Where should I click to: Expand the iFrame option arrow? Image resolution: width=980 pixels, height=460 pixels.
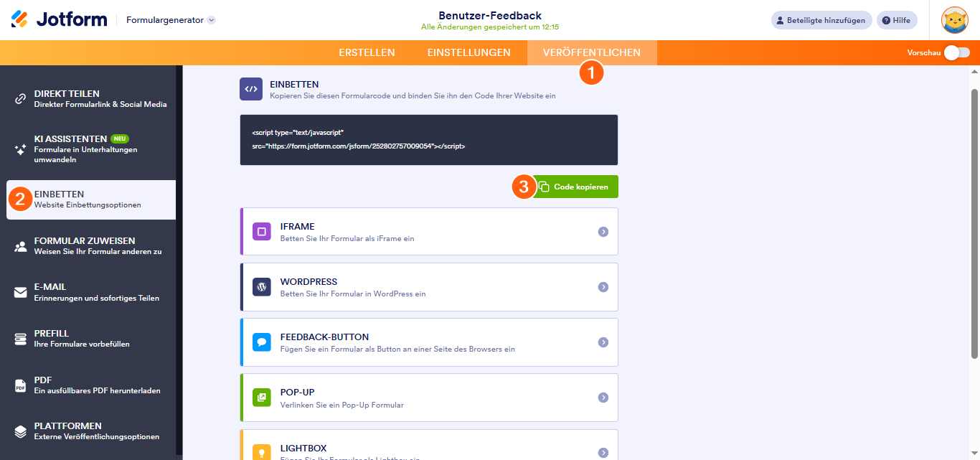(x=603, y=232)
